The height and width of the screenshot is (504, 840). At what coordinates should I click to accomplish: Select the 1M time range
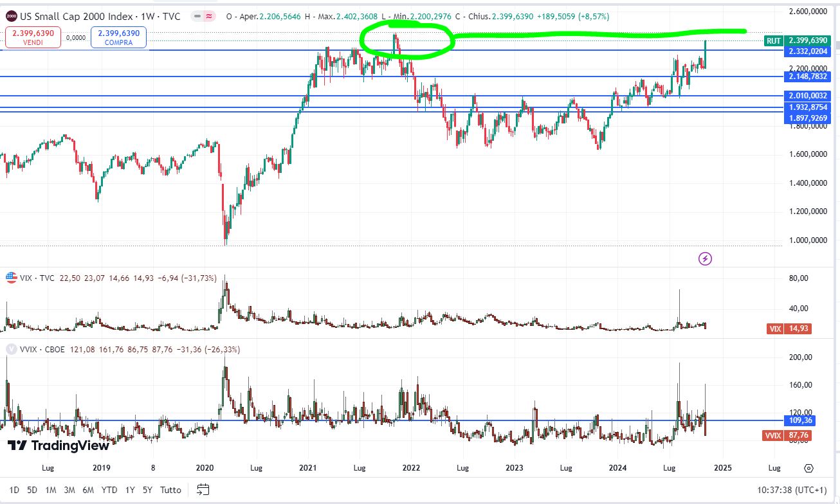(x=51, y=490)
